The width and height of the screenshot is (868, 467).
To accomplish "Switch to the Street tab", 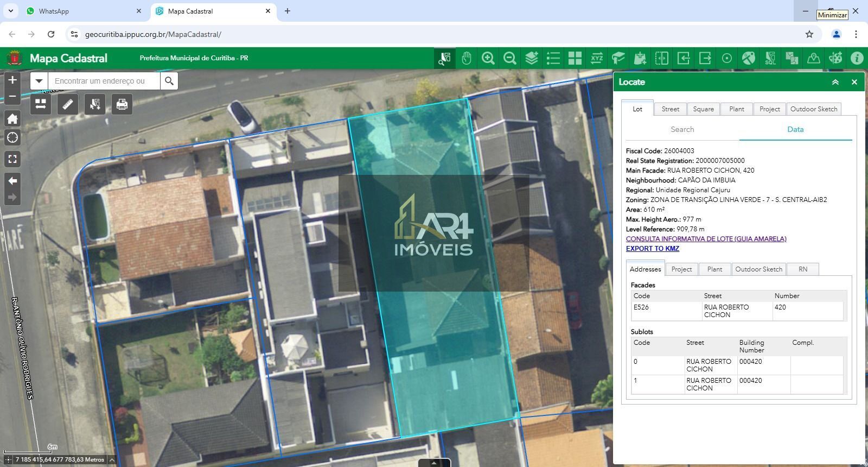I will [x=670, y=109].
